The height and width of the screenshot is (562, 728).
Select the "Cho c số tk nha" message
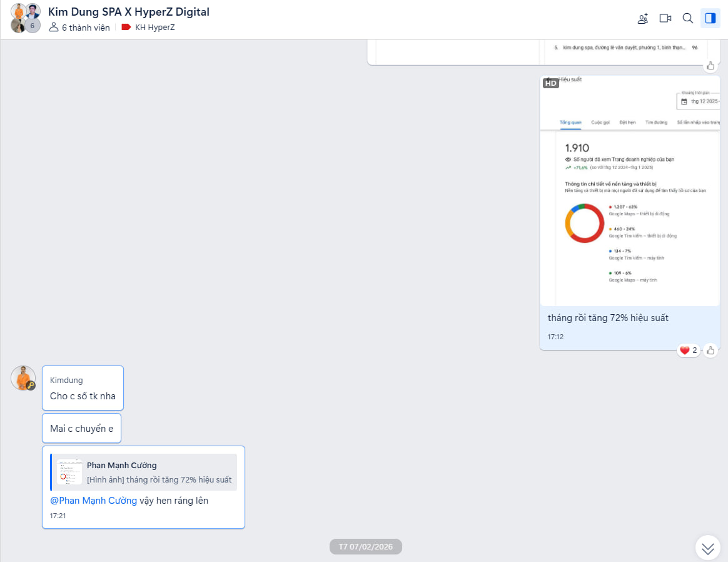[x=83, y=396]
